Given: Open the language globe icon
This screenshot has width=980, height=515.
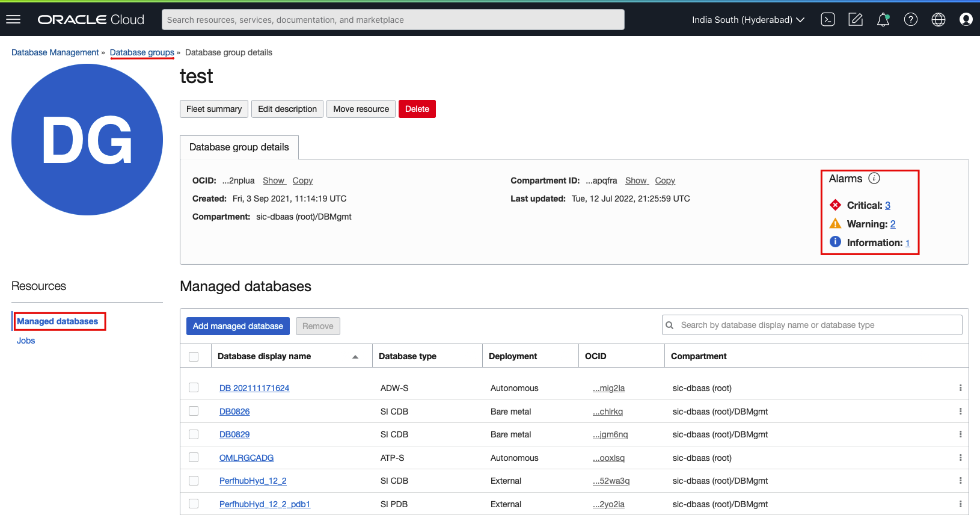Looking at the screenshot, I should [939, 20].
